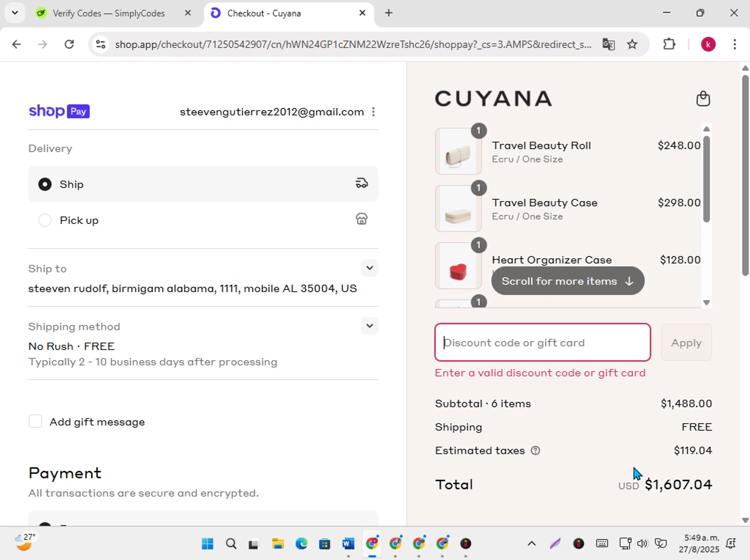Open the Chrome three-dot menu
This screenshot has height=560, width=750.
[x=734, y=44]
